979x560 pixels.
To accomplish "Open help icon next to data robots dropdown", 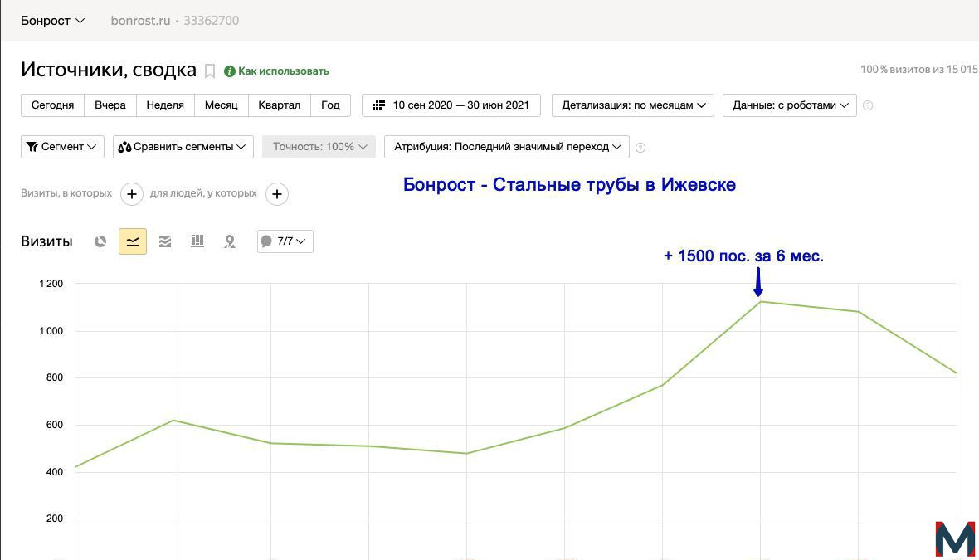I will point(868,105).
